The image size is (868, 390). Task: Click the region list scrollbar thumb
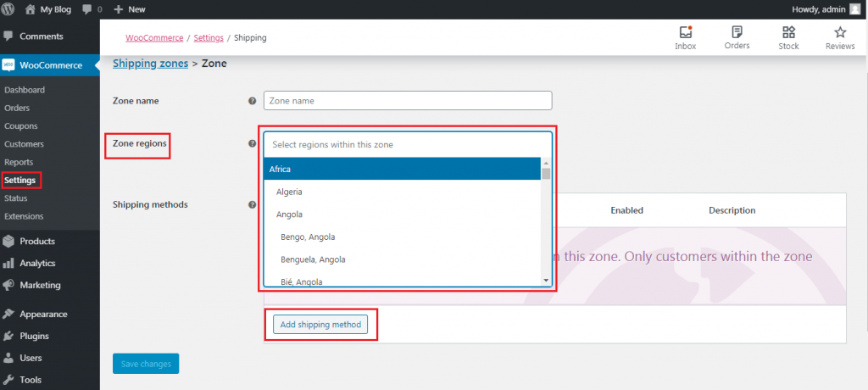click(x=547, y=174)
